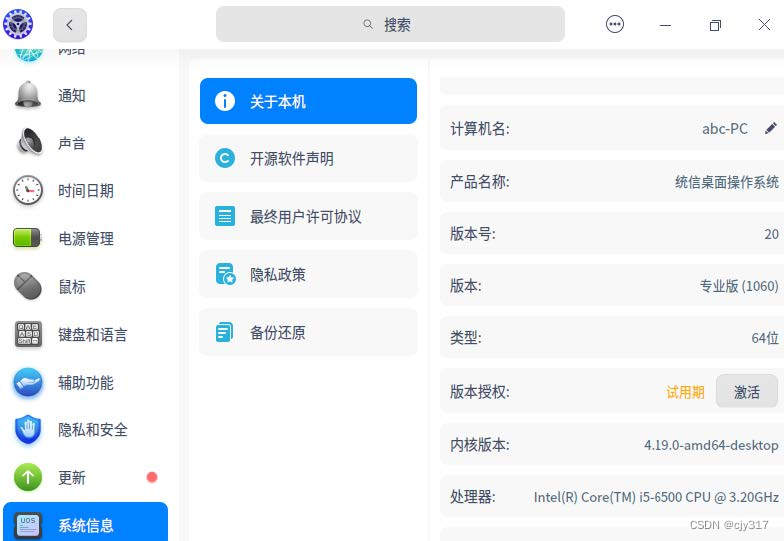The width and height of the screenshot is (784, 541).
Task: Open the three-dot options menu
Action: click(614, 24)
